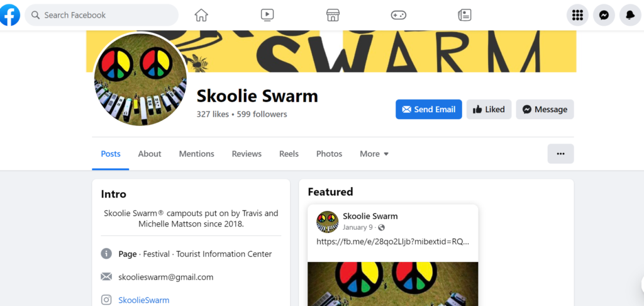This screenshot has width=644, height=306.
Task: Open the Photos tab
Action: tap(329, 154)
